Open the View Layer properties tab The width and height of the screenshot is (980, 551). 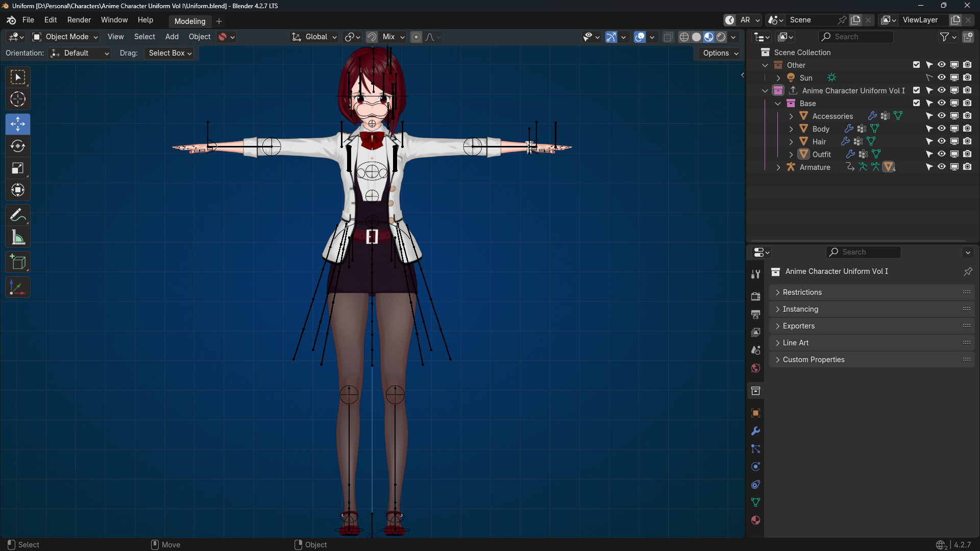click(756, 332)
